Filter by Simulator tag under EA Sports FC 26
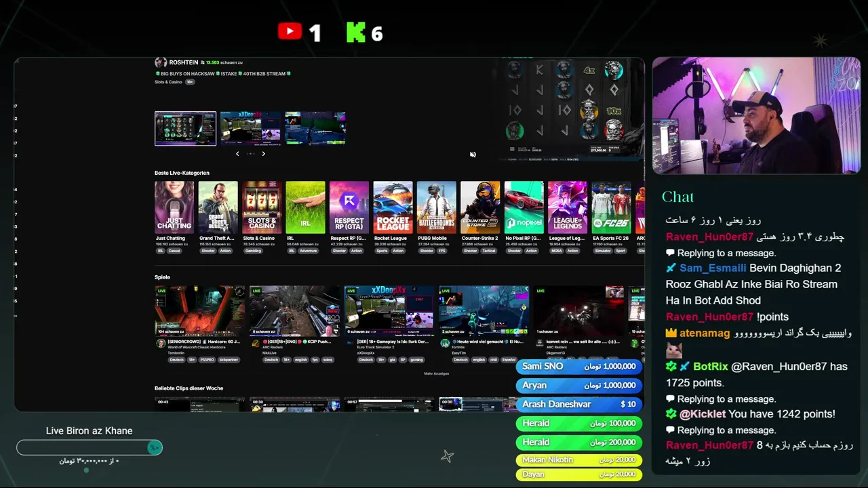 coord(602,251)
